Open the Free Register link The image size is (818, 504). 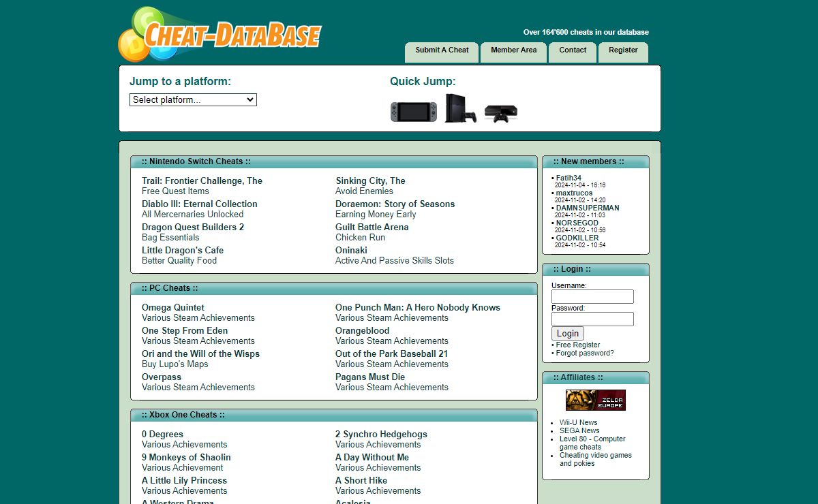pyautogui.click(x=578, y=345)
